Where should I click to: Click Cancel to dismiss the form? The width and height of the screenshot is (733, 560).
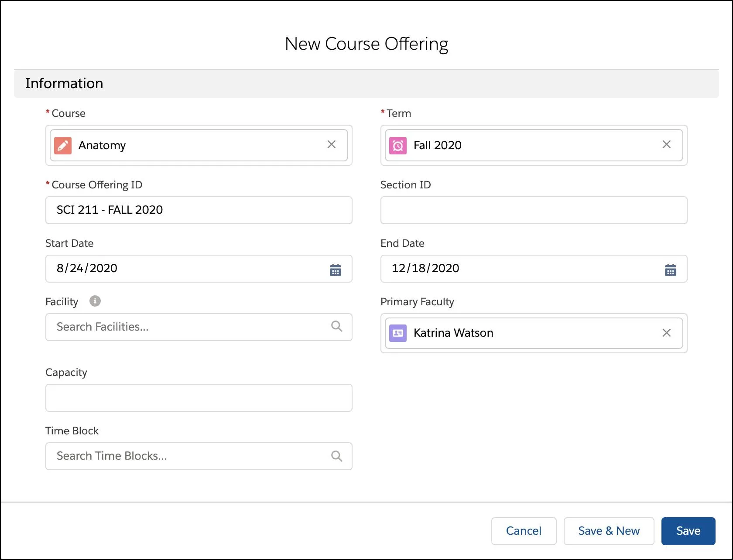tap(524, 531)
